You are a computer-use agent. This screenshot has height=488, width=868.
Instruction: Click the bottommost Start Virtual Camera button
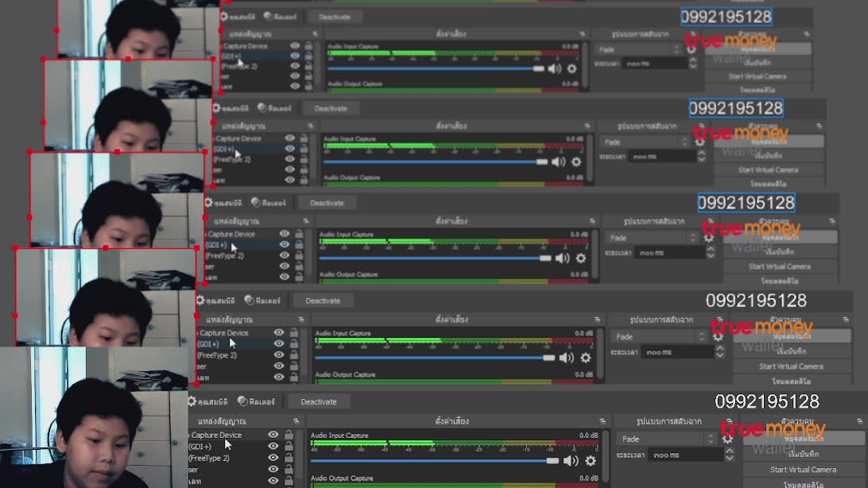pos(803,470)
